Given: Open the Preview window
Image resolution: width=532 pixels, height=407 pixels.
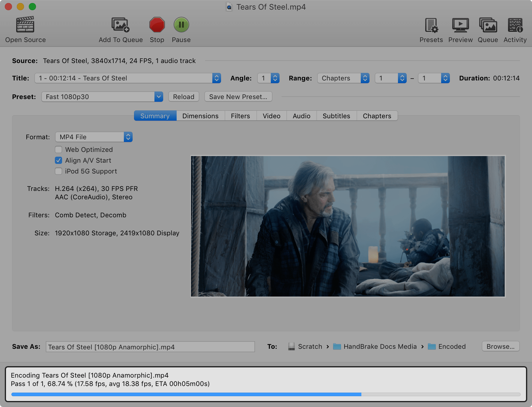Looking at the screenshot, I should [x=460, y=29].
